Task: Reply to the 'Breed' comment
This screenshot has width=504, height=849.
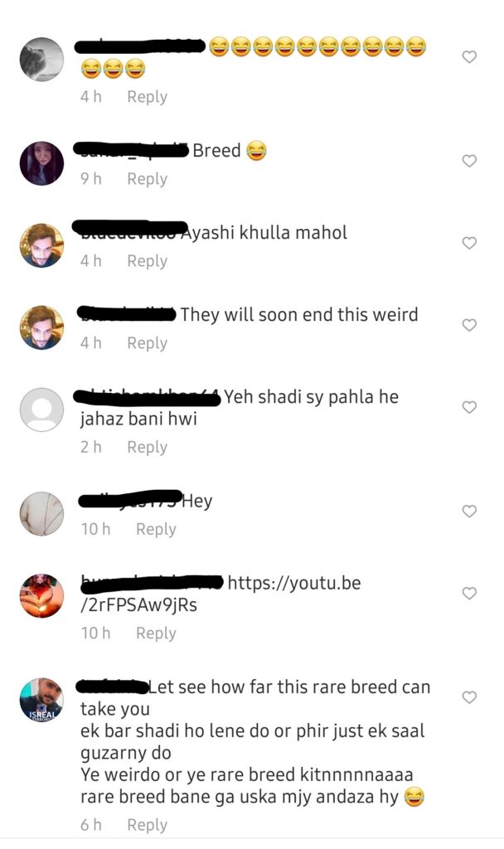Action: coord(148,179)
